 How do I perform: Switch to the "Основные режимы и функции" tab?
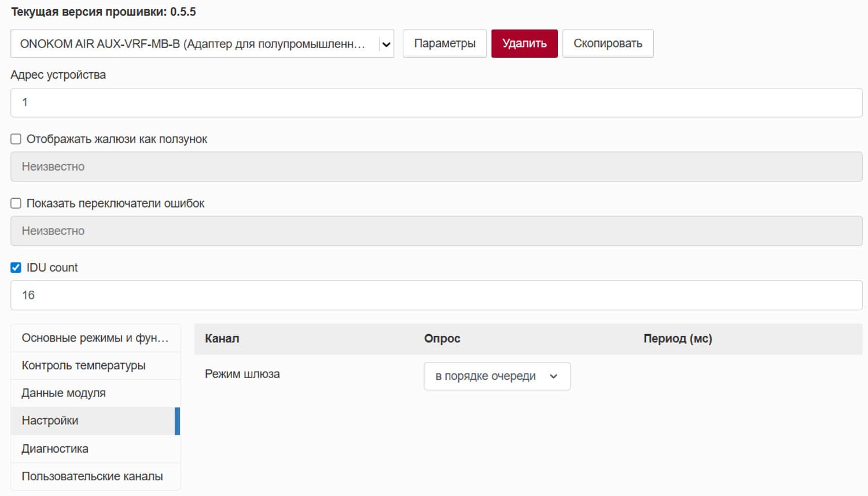point(95,338)
